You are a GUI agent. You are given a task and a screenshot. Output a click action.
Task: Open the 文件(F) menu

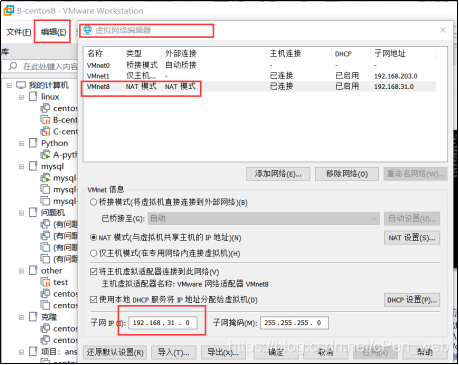click(18, 32)
